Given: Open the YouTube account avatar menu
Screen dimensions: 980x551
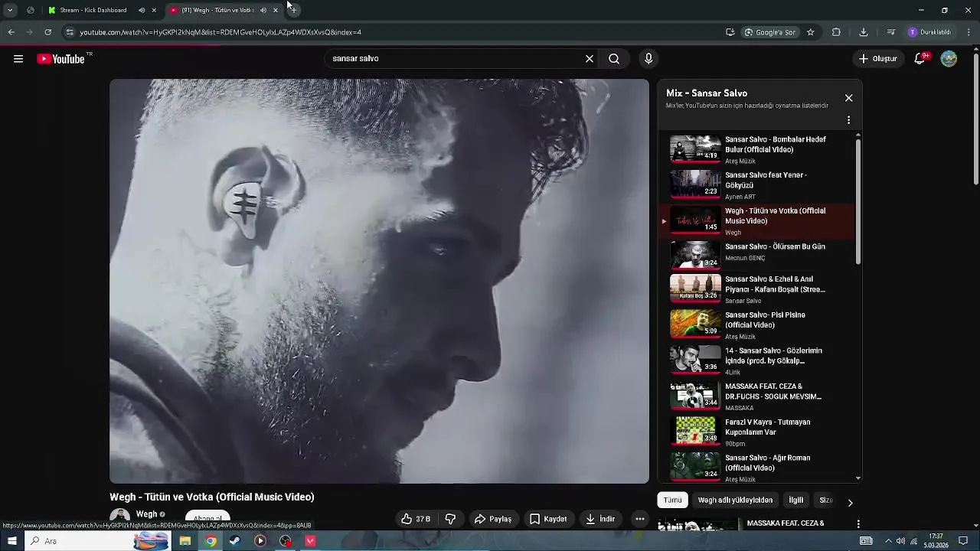Looking at the screenshot, I should coord(949,59).
